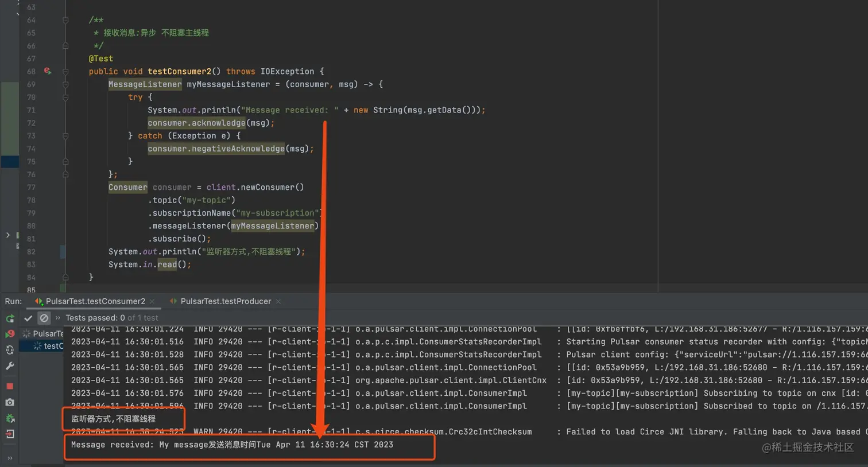Click the testConsumer2 method name in the editor
The height and width of the screenshot is (467, 868).
(180, 72)
